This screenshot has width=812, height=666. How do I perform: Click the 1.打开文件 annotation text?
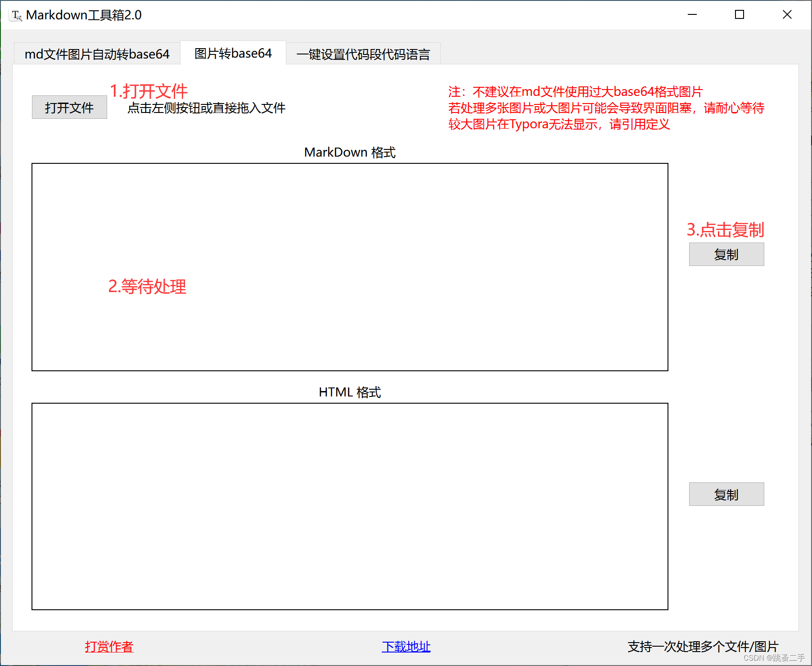pyautogui.click(x=149, y=91)
